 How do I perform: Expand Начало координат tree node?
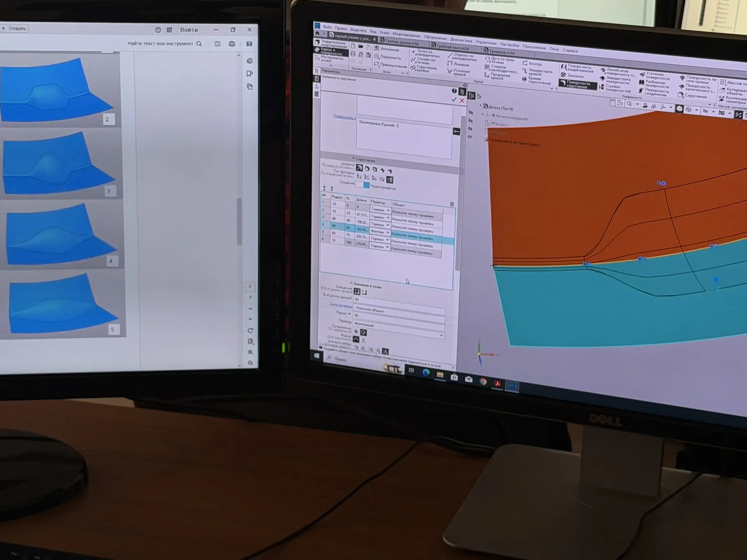[x=483, y=114]
